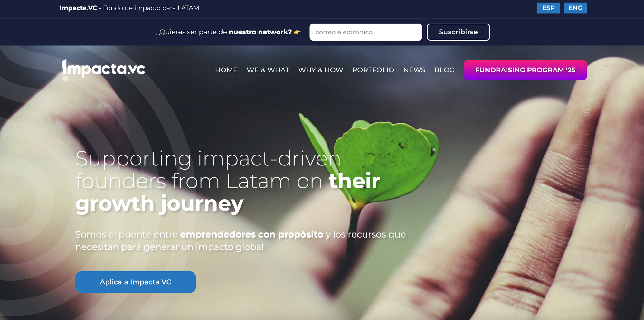Click the Impacta.VC header title text
The width and height of the screenshot is (644, 320).
click(x=78, y=8)
